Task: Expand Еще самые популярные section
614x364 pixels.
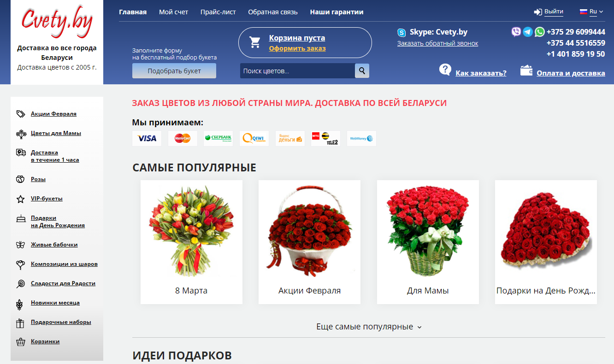Action: pyautogui.click(x=369, y=327)
